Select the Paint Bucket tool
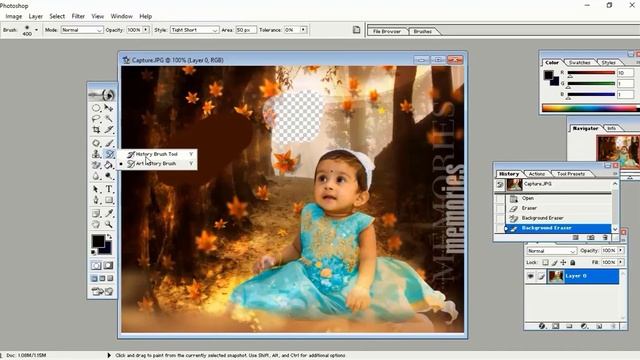640x360 pixels. (109, 165)
